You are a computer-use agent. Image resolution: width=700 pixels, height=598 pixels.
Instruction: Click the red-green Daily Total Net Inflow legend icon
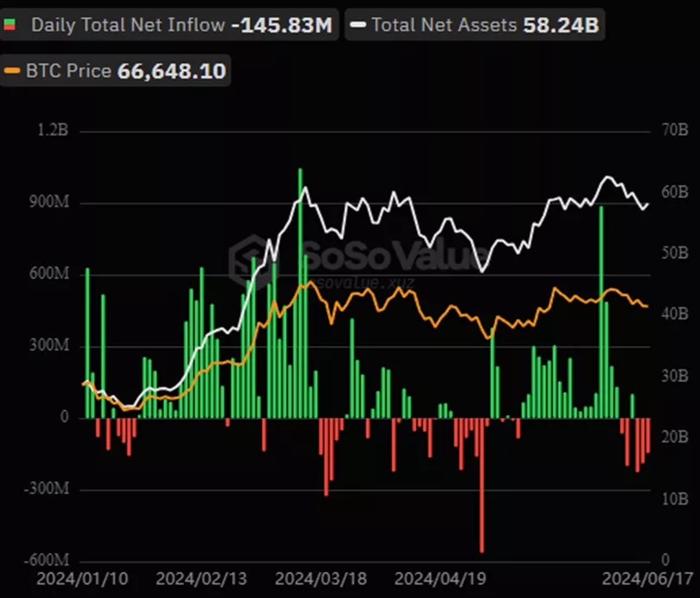(x=10, y=25)
